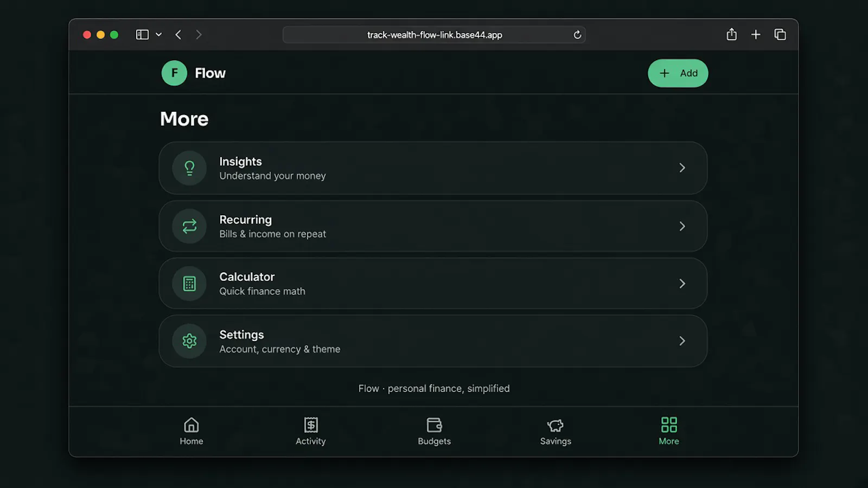The height and width of the screenshot is (488, 868).
Task: Open a new tab with the plus icon
Action: click(756, 35)
